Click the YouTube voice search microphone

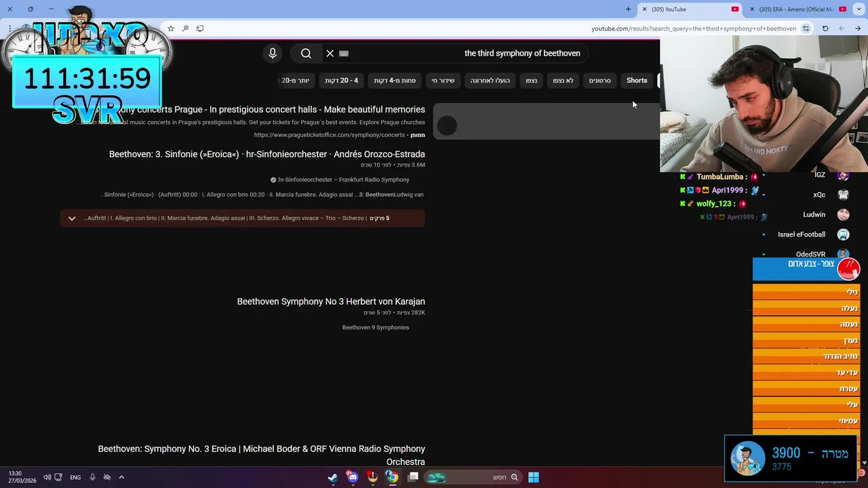(273, 54)
